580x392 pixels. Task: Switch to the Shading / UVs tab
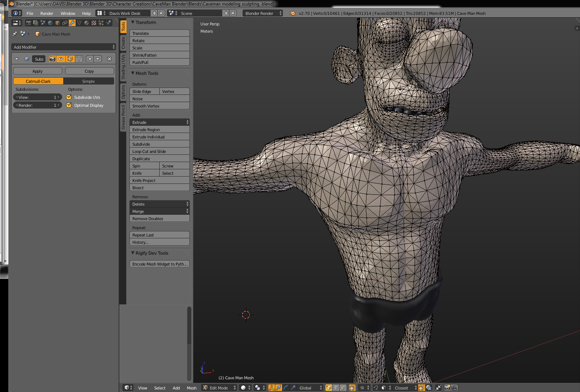(x=123, y=67)
